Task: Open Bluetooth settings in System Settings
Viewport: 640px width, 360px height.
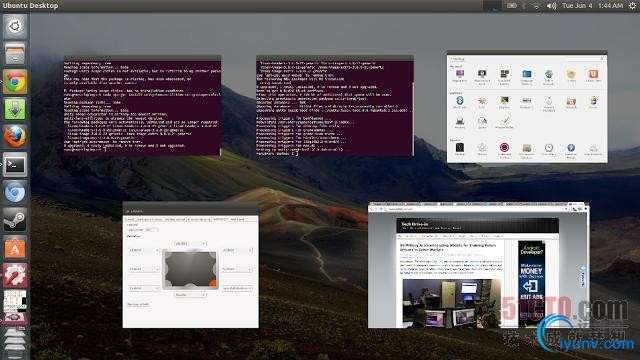Action: tap(460, 100)
